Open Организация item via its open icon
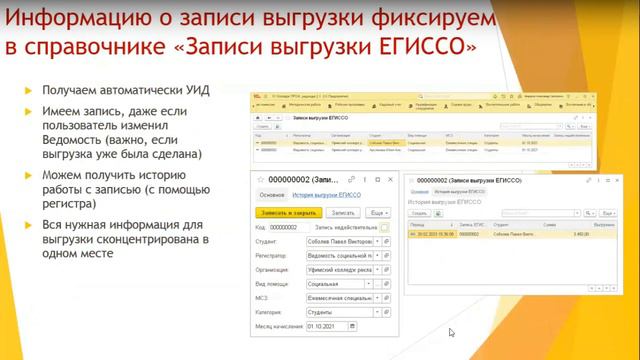 pos(387,270)
